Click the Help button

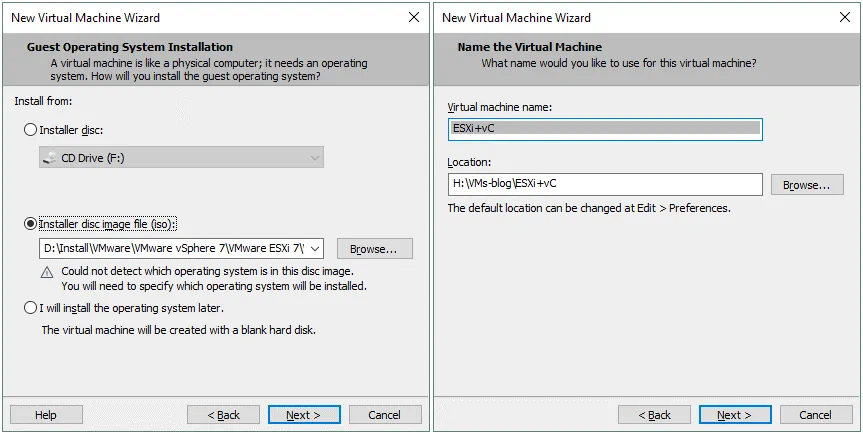46,415
